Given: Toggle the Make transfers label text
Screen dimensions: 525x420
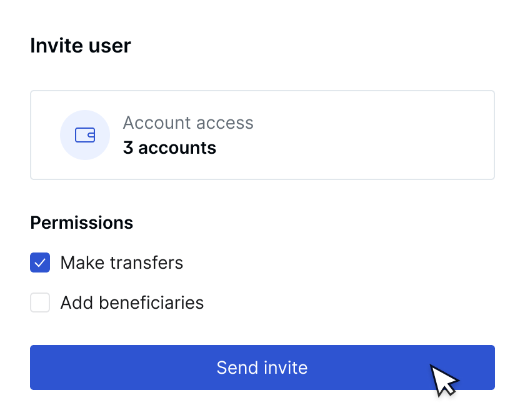Looking at the screenshot, I should pos(121,262).
